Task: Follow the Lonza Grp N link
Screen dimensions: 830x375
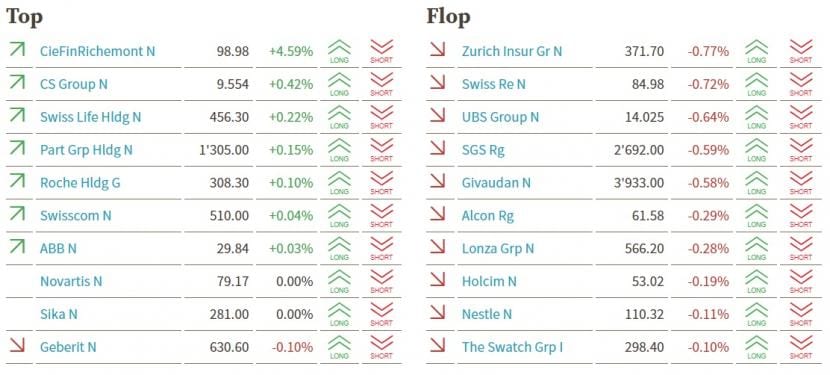Action: (498, 248)
